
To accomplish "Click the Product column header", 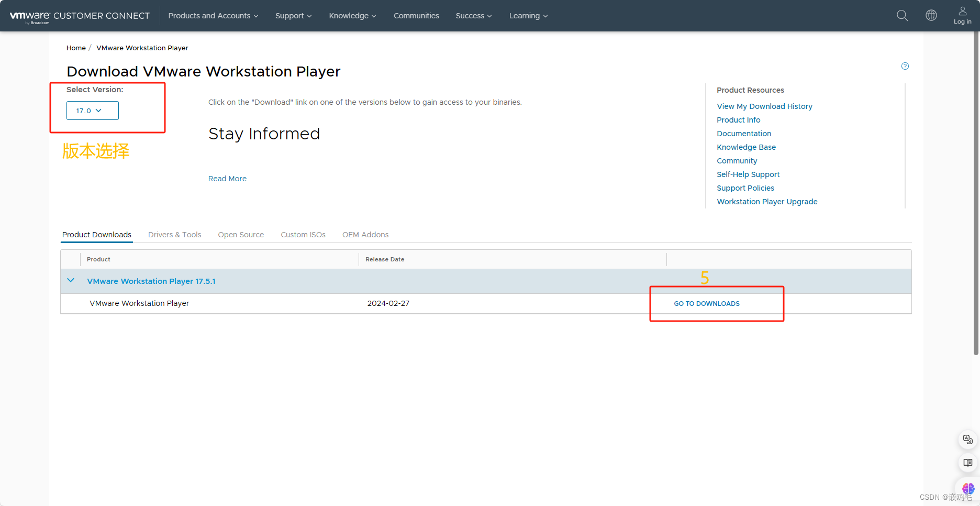I will 98,259.
